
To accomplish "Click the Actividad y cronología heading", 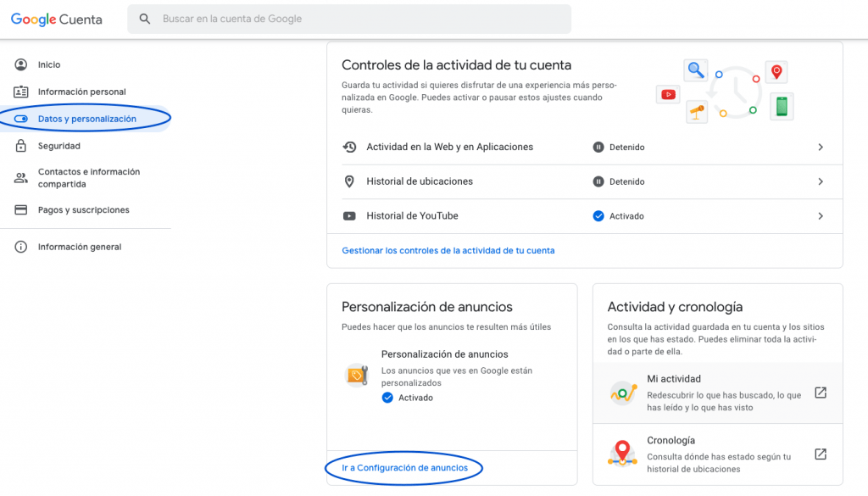I will [675, 307].
